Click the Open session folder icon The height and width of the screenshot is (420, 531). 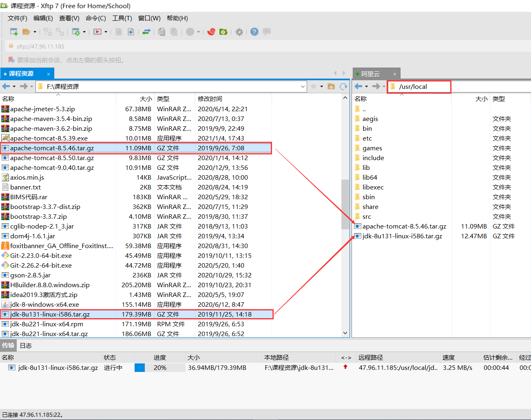point(26,32)
